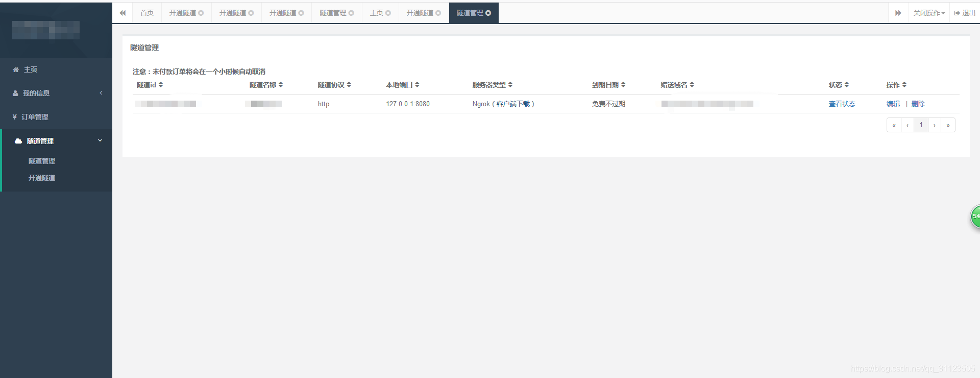This screenshot has height=378, width=980.
Task: Log out using the 退出 button
Action: [x=965, y=13]
